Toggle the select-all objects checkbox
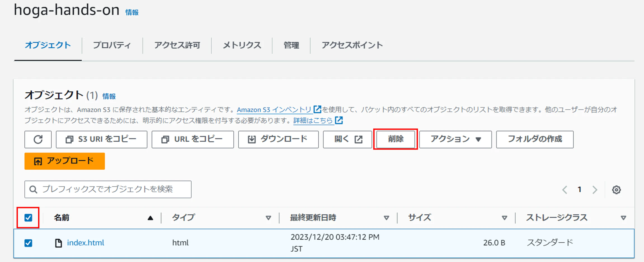This screenshot has height=262, width=644. pyautogui.click(x=28, y=218)
